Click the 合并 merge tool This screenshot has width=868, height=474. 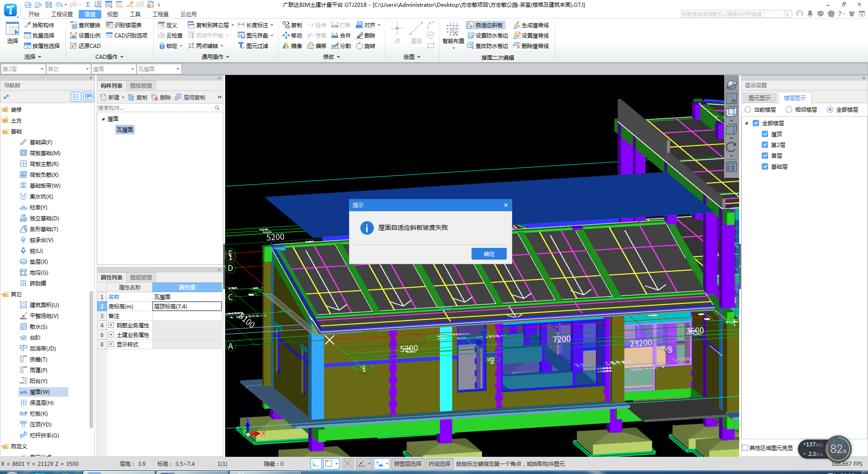pos(341,35)
